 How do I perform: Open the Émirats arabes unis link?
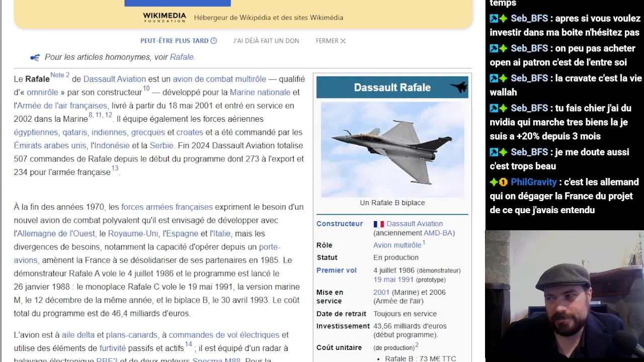(x=50, y=146)
